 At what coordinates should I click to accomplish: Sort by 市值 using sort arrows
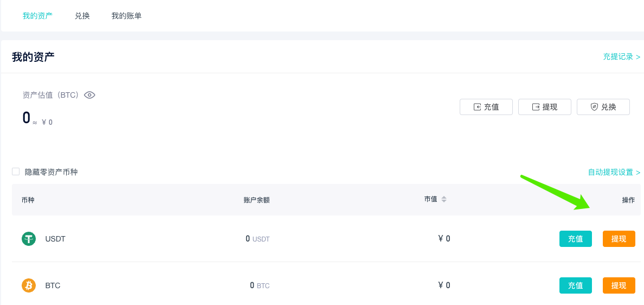[x=443, y=199]
